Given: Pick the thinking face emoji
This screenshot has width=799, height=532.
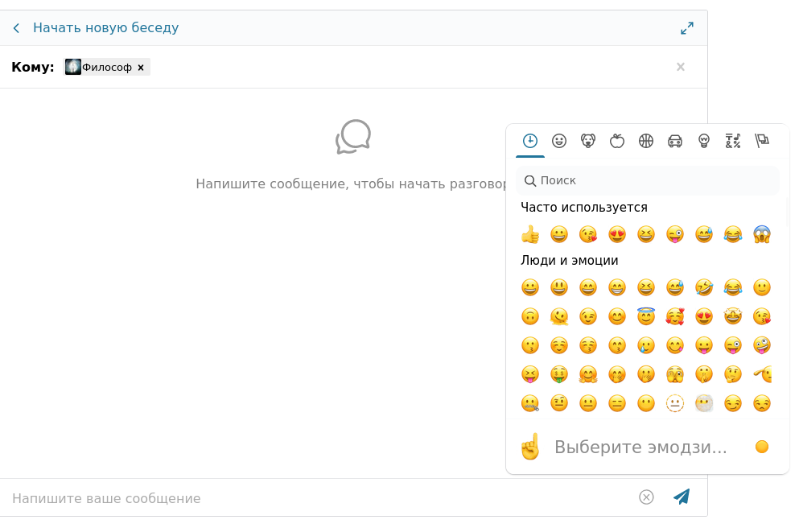Looking at the screenshot, I should pos(733,374).
